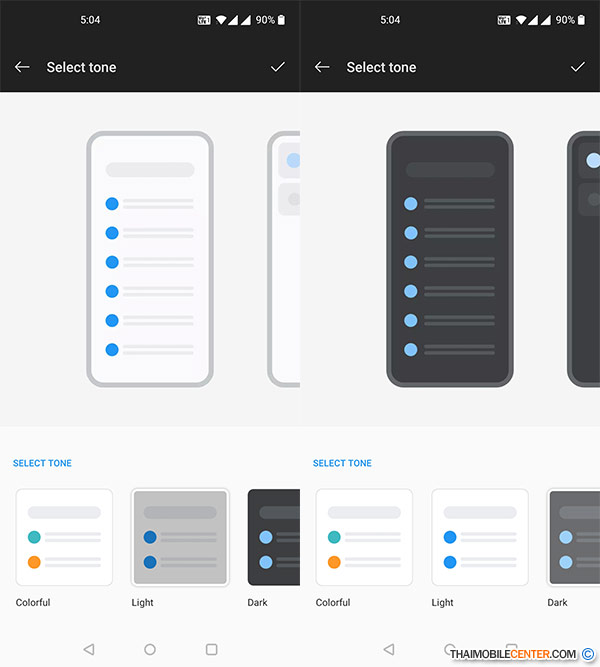Image resolution: width=600 pixels, height=667 pixels.
Task: Tap the 5:04 clock in right status bar
Action: coord(390,20)
